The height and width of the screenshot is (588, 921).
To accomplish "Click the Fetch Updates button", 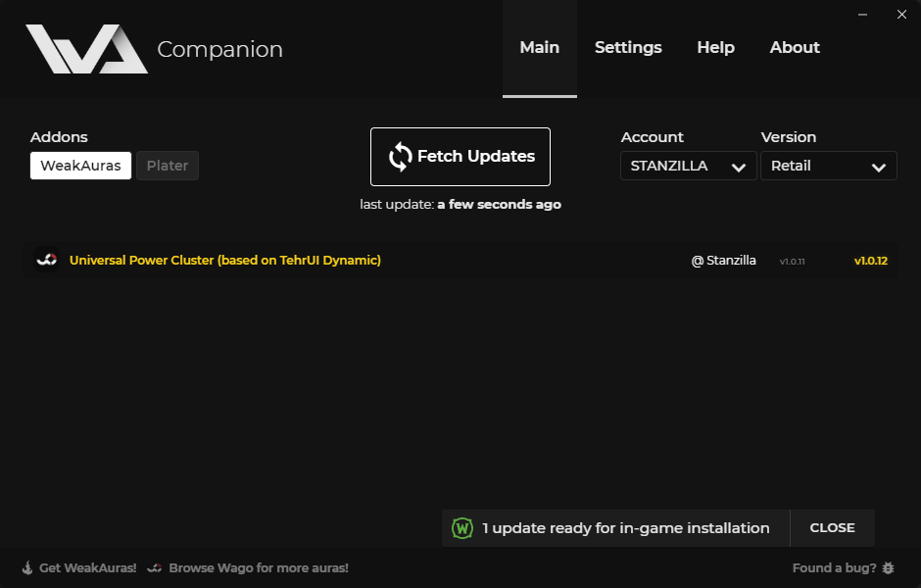I will pos(460,157).
